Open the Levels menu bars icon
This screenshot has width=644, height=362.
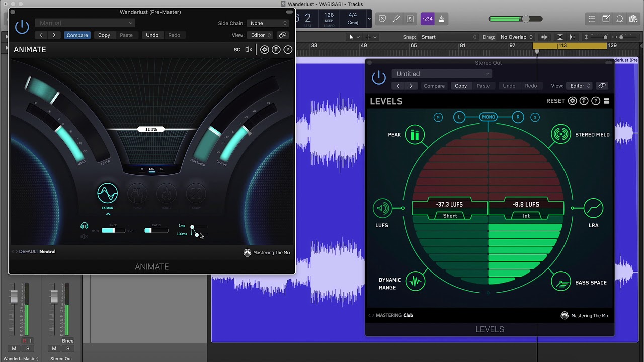[x=606, y=101]
